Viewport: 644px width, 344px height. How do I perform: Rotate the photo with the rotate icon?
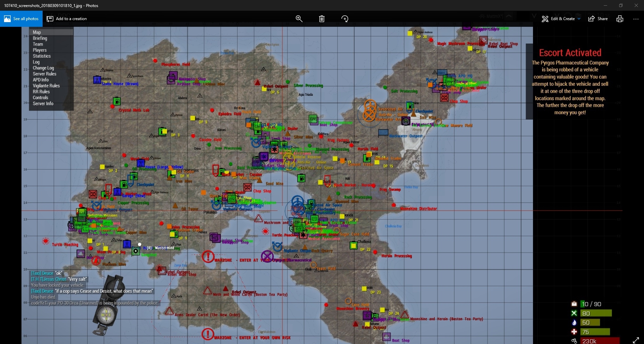tap(345, 19)
